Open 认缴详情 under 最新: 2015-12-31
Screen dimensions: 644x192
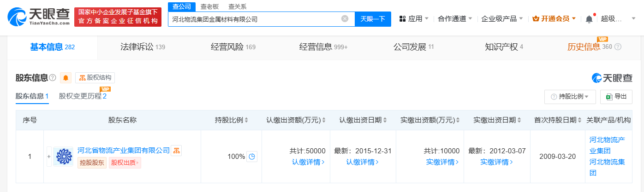(x=362, y=162)
